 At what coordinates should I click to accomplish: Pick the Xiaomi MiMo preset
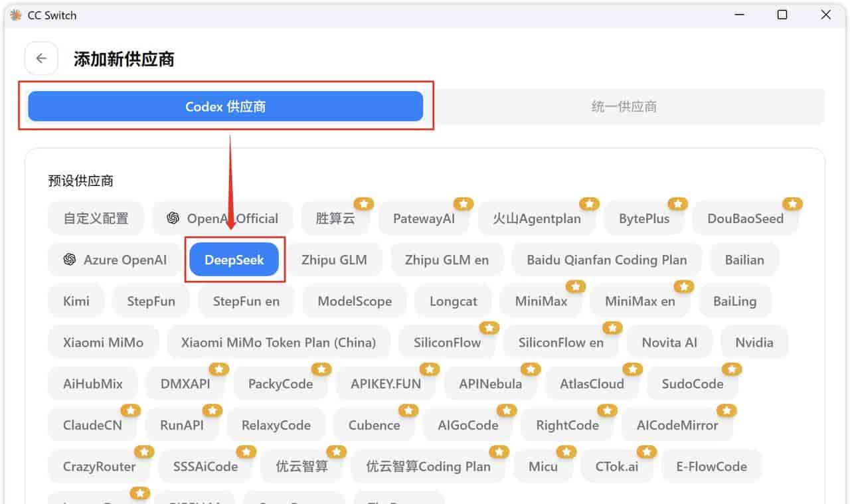[103, 343]
